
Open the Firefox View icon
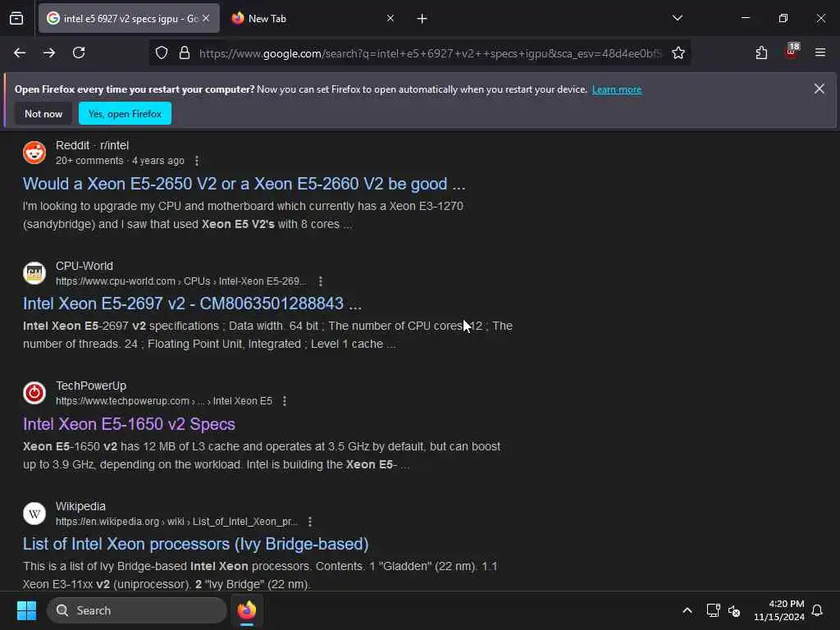click(x=16, y=18)
